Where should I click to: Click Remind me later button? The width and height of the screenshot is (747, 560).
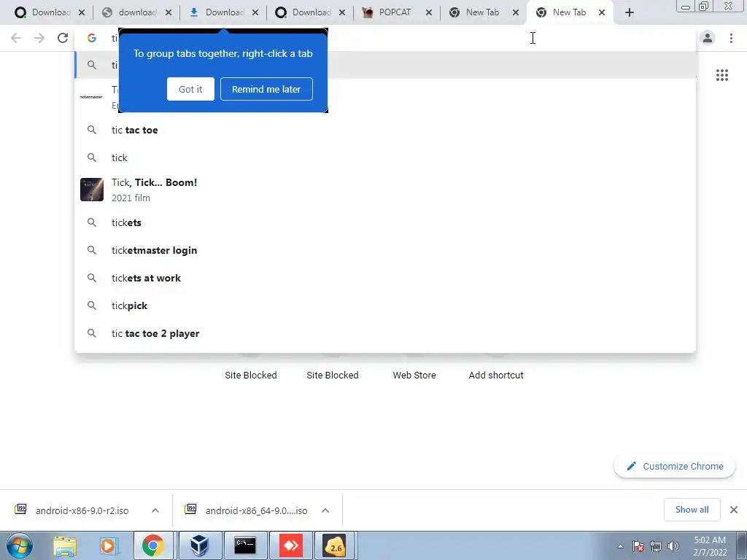(266, 89)
